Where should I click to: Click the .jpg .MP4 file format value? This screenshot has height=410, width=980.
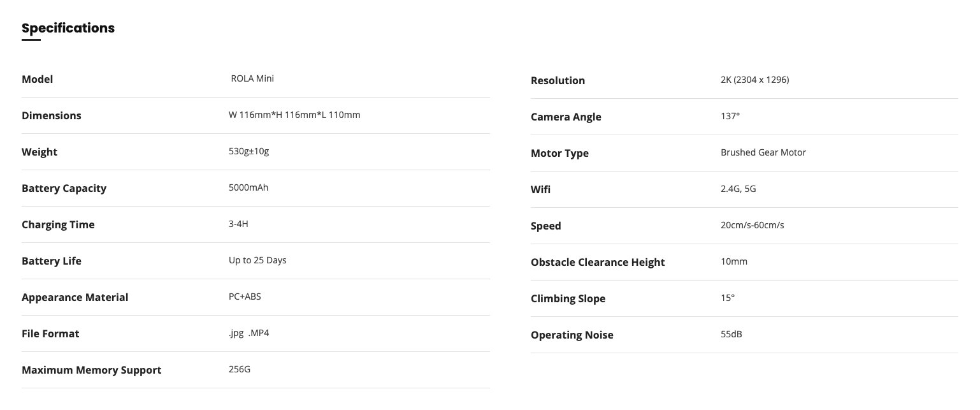249,333
